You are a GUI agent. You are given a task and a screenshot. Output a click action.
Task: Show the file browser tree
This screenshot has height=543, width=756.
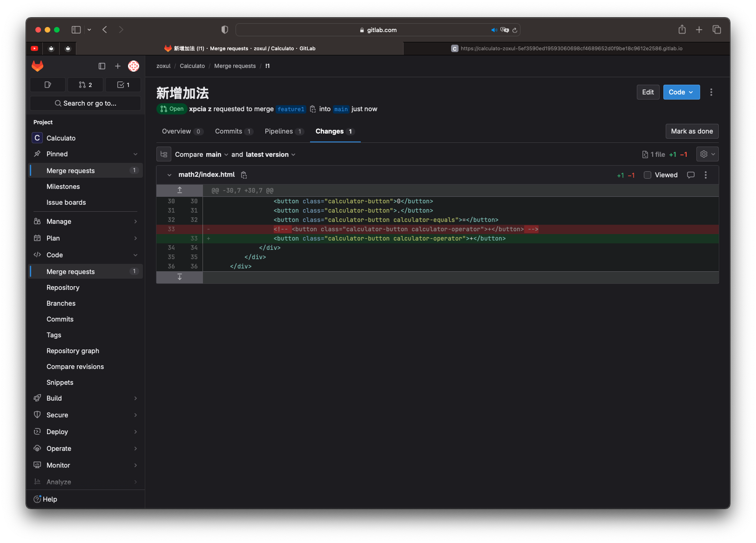pyautogui.click(x=164, y=154)
